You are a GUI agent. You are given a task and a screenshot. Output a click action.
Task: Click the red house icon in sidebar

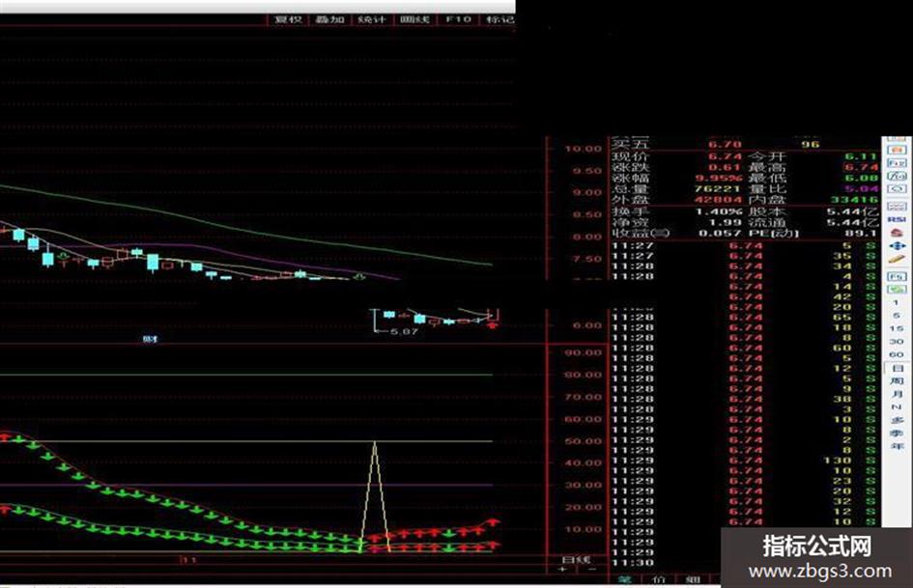pyautogui.click(x=897, y=233)
